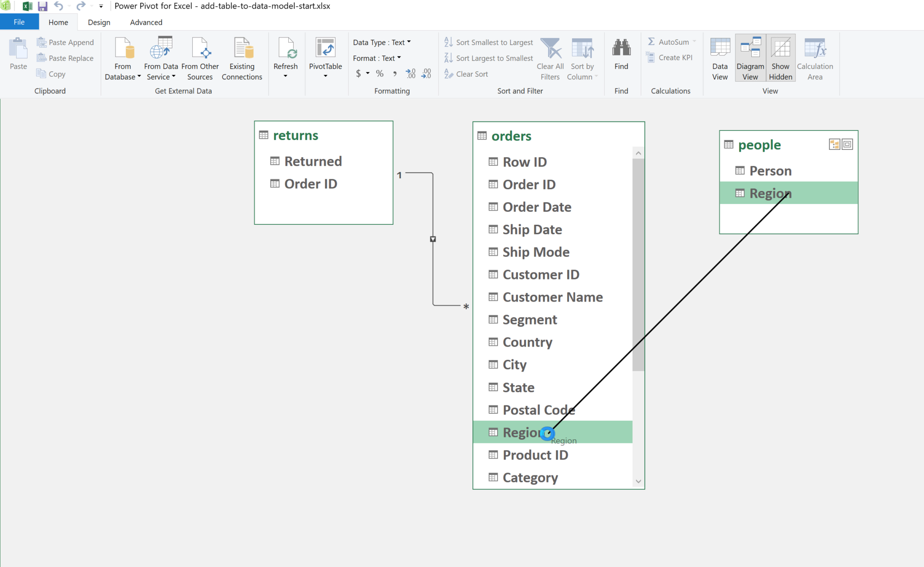The height and width of the screenshot is (567, 924).
Task: Refresh the data model
Action: pyautogui.click(x=286, y=58)
